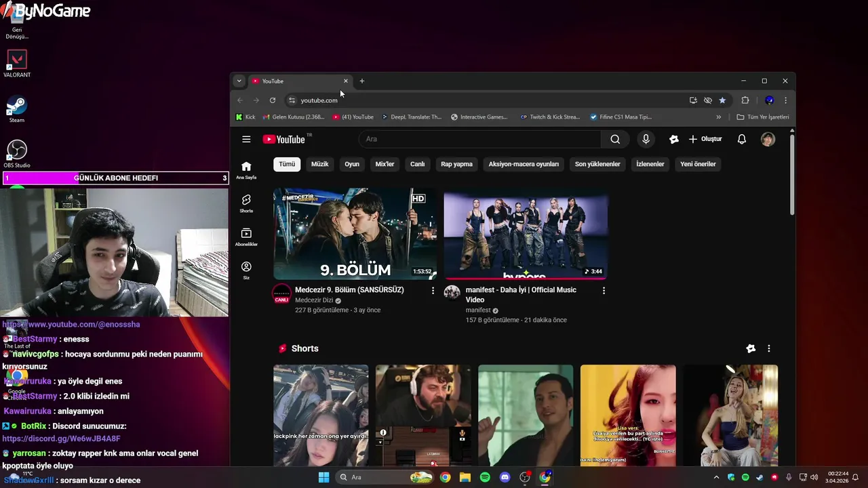Open the Kick bookmark
Screen dimensions: 868x488
pos(245,117)
